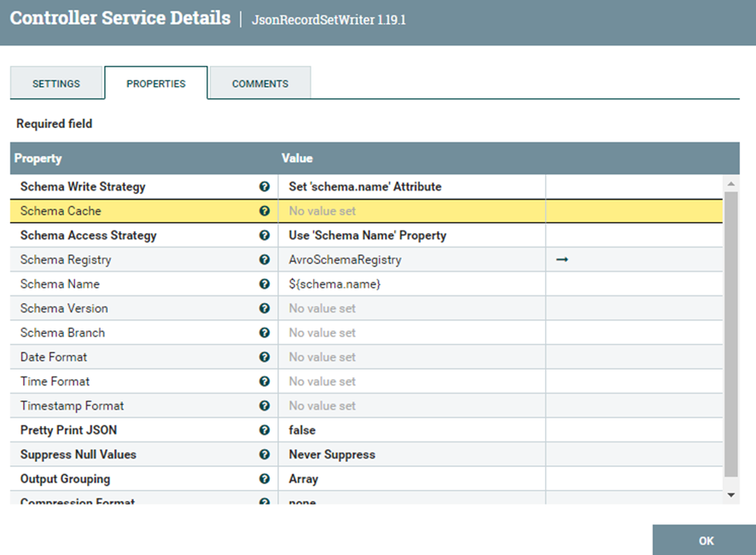Click the scrollbar down arrow
Image resolution: width=756 pixels, height=555 pixels.
pos(731,494)
